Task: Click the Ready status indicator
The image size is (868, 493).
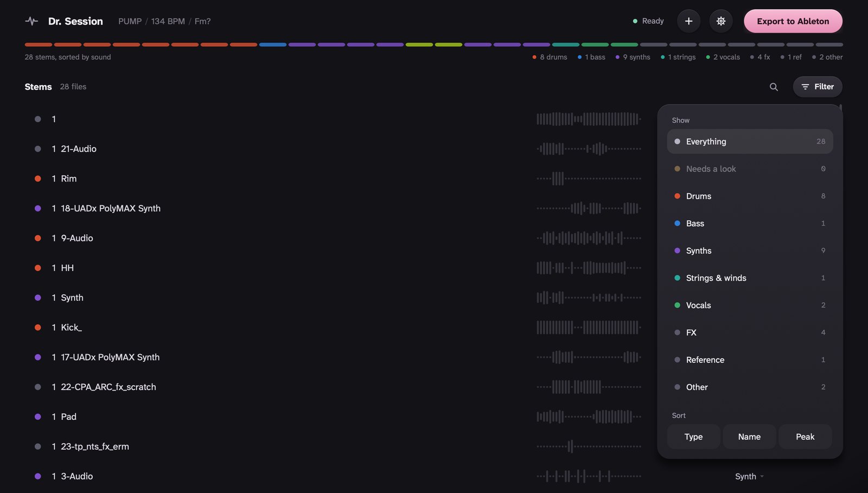Action: [x=648, y=21]
